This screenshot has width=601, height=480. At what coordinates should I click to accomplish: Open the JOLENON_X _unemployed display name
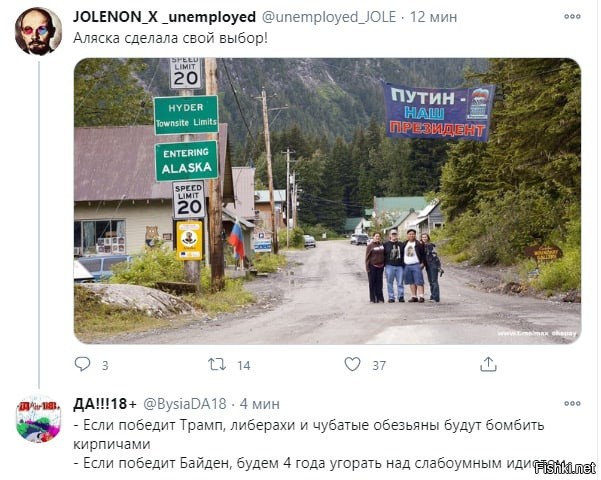point(164,17)
